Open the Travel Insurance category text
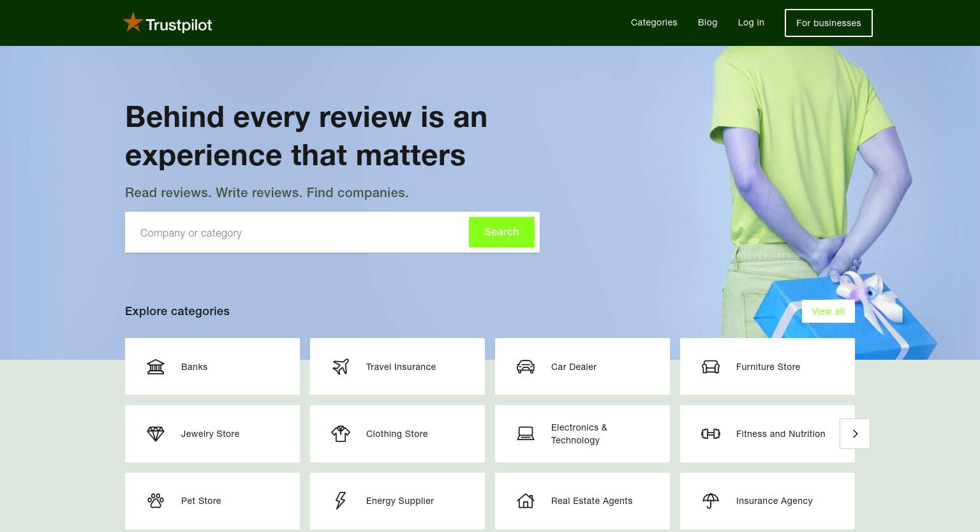The height and width of the screenshot is (532, 980). (x=401, y=367)
